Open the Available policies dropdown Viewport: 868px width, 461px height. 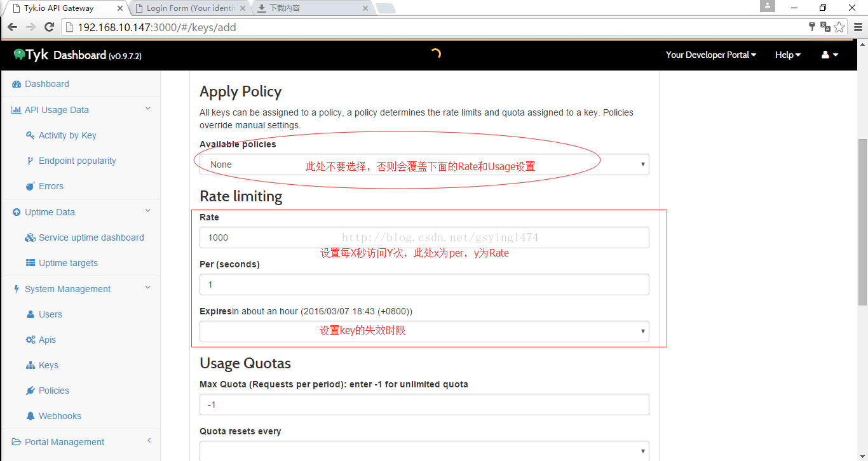(424, 164)
